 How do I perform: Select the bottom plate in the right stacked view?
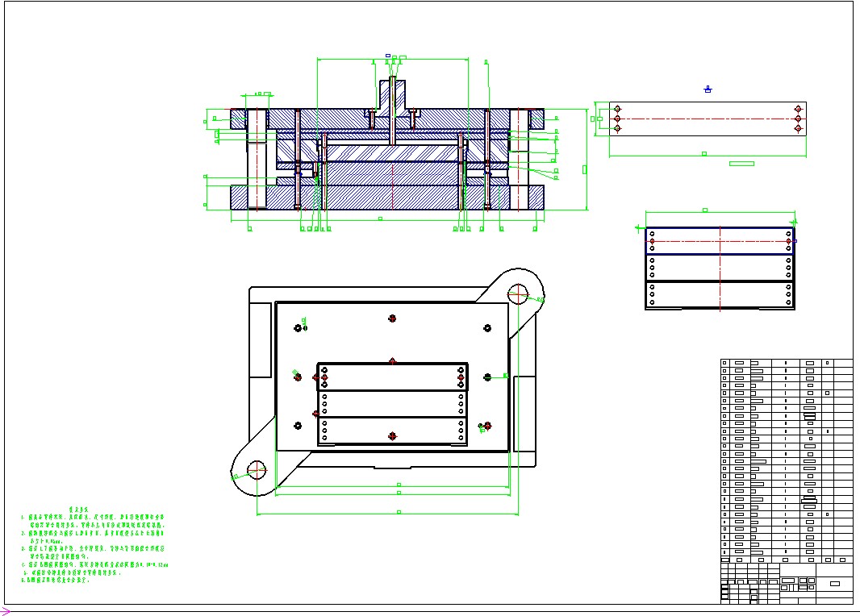point(720,295)
